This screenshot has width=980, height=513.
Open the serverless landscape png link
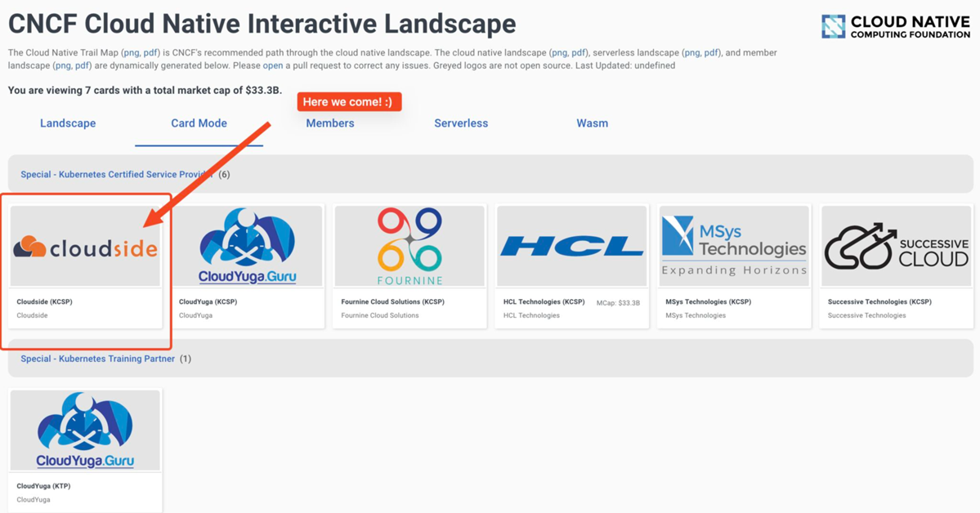[691, 52]
